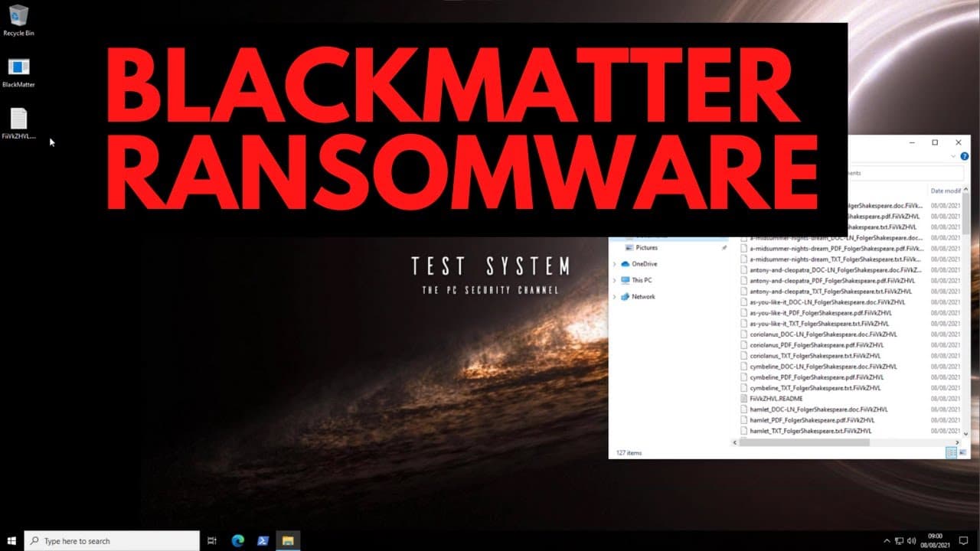This screenshot has width=980, height=551.
Task: Select the FiiVkZHVL file on the desktop
Action: pyautogui.click(x=18, y=124)
